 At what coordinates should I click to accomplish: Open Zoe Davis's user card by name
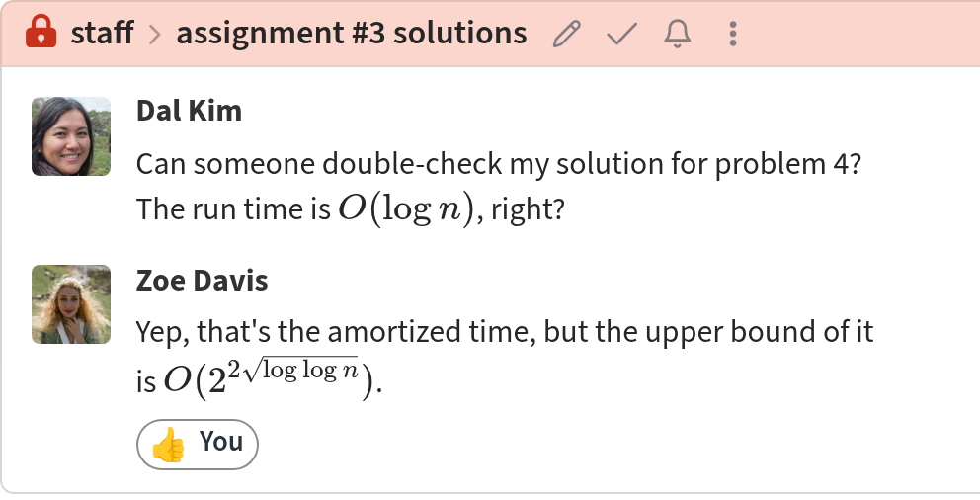point(202,280)
